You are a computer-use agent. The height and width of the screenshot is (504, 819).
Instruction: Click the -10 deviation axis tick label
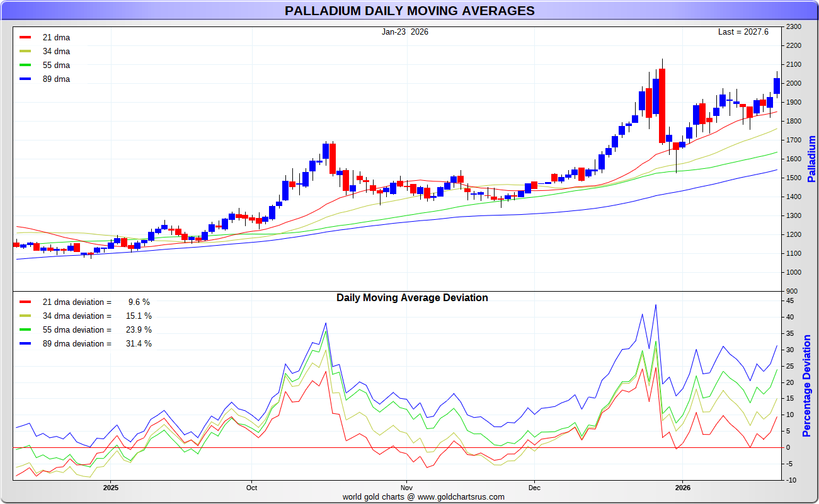(x=790, y=481)
